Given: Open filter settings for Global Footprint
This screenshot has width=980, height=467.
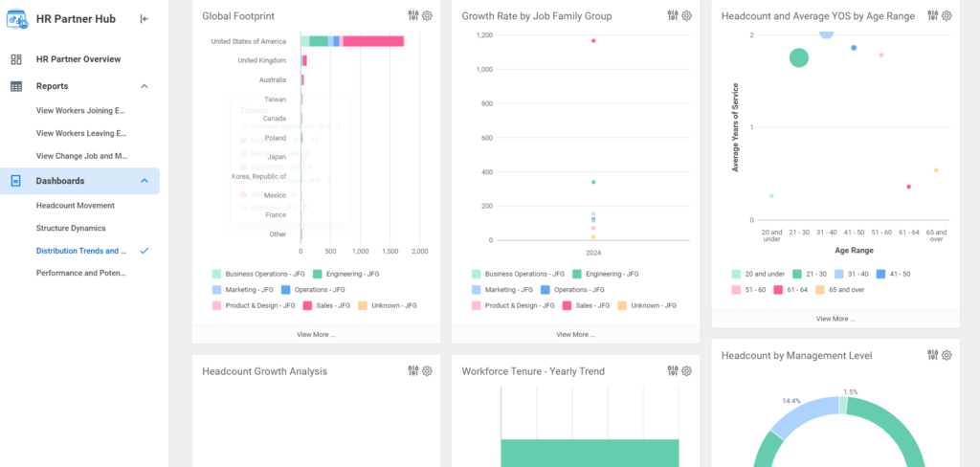Looking at the screenshot, I should pyautogui.click(x=413, y=15).
